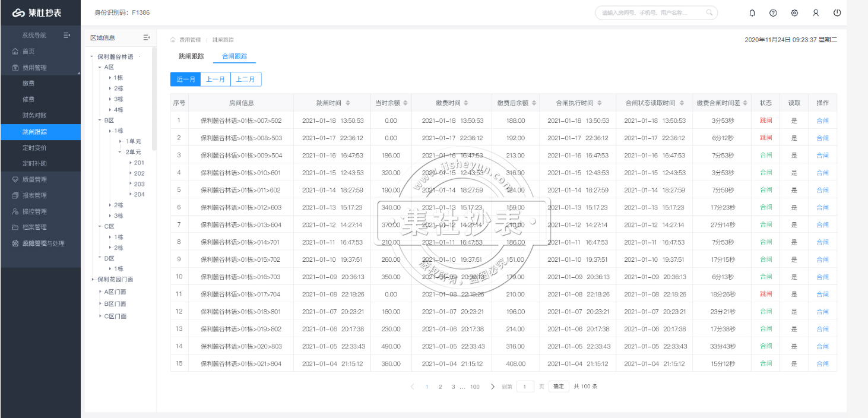Collapse the region info panel icon
Image resolution: width=868 pixels, height=418 pixels.
147,37
